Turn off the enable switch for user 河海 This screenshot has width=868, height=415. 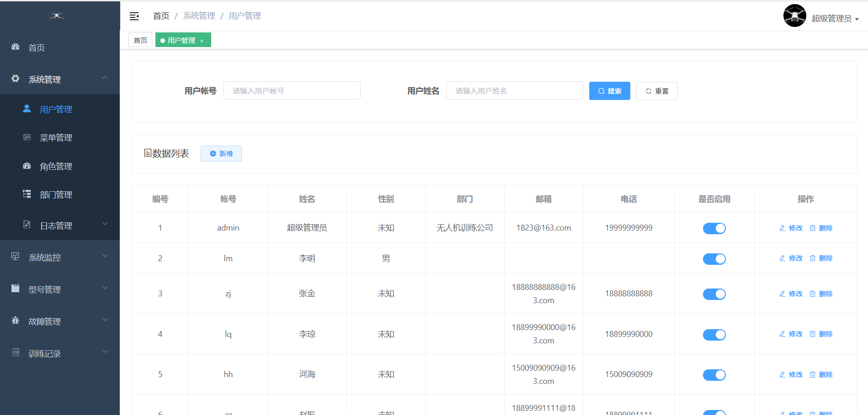(714, 375)
